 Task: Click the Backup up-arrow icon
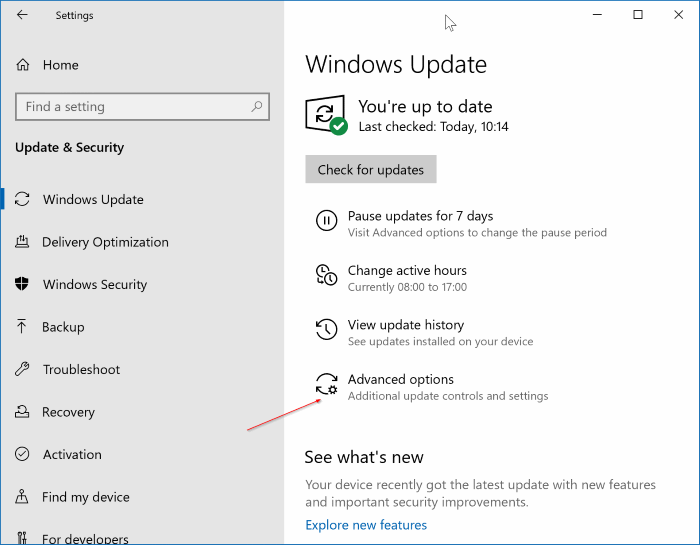tap(21, 326)
